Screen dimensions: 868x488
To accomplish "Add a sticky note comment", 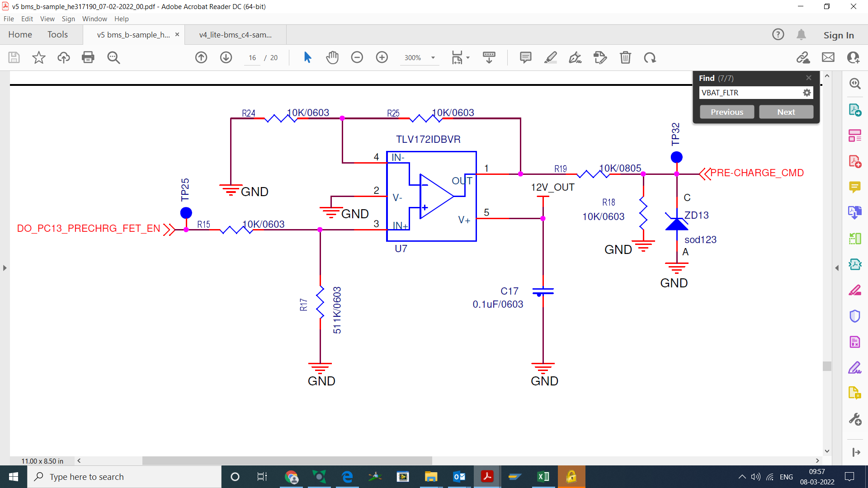I will click(x=525, y=57).
